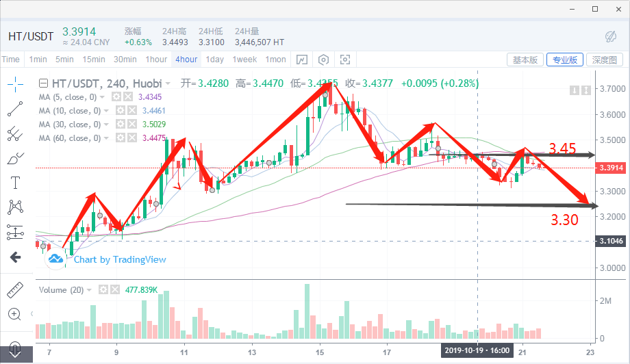Viewport: 630px width, 364px height.
Task: Expand Volume (20) dropdown arrow
Action: pyautogui.click(x=89, y=289)
